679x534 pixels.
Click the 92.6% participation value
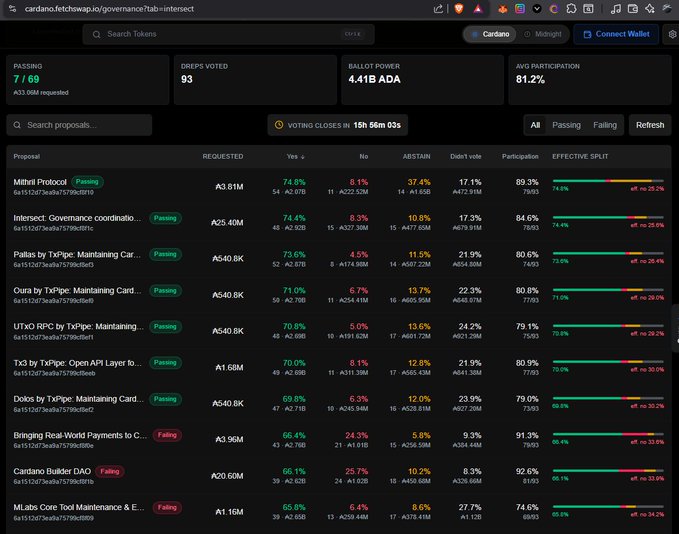tap(527, 471)
